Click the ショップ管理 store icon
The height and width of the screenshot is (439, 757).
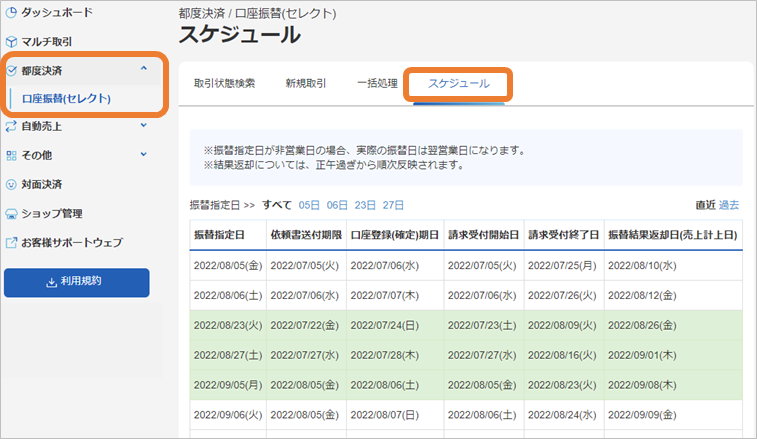[x=11, y=214]
